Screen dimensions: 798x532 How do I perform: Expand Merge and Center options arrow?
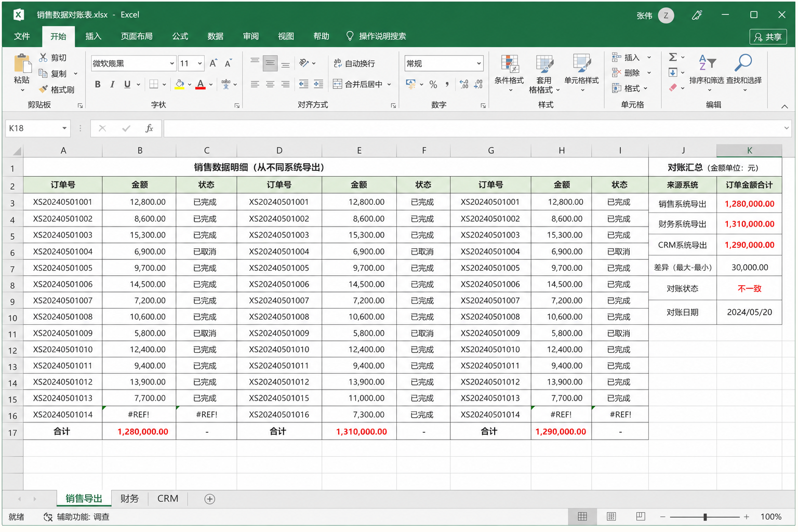pyautogui.click(x=389, y=84)
